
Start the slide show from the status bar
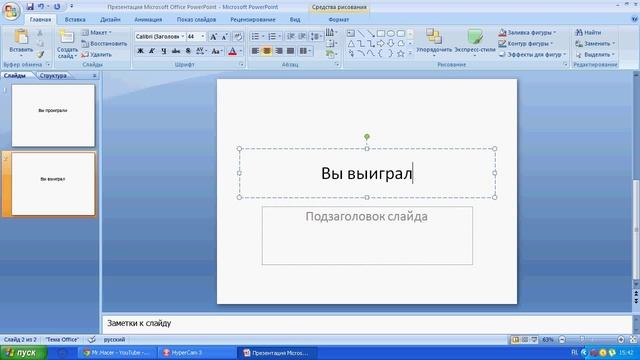click(534, 340)
